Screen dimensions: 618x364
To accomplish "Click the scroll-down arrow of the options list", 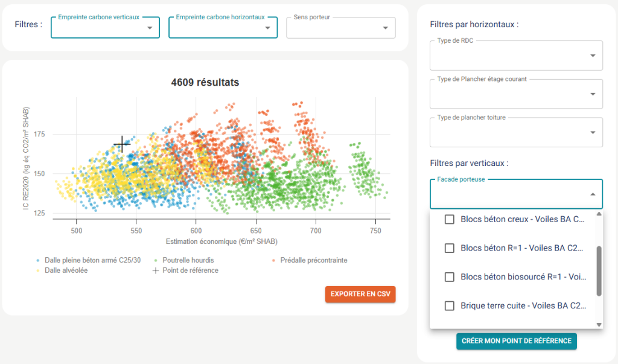I will pos(599,325).
